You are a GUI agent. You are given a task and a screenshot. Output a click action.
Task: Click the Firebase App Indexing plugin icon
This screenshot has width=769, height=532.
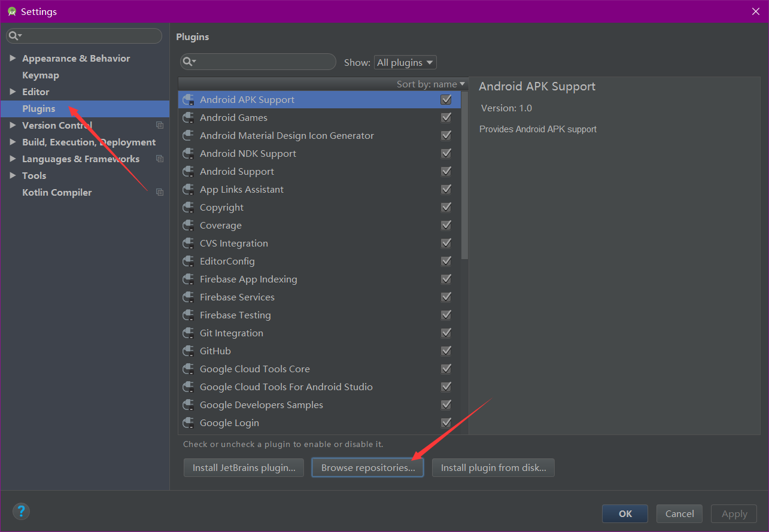pos(189,279)
